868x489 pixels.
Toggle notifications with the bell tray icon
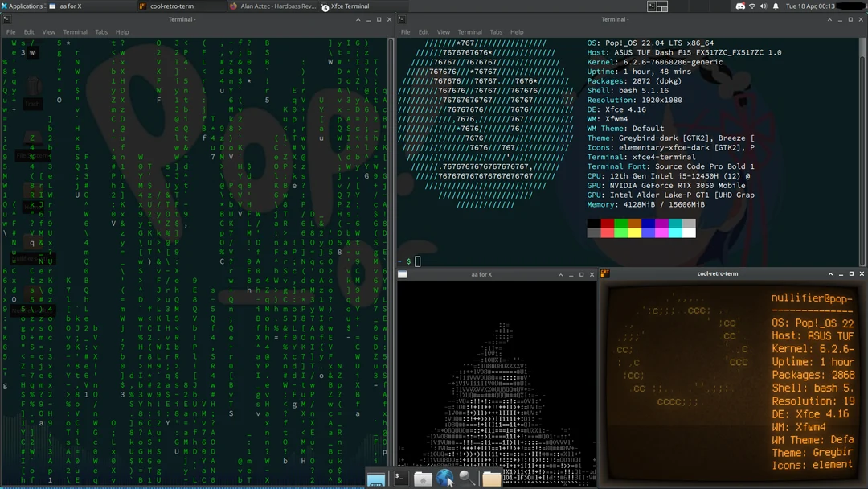click(776, 6)
